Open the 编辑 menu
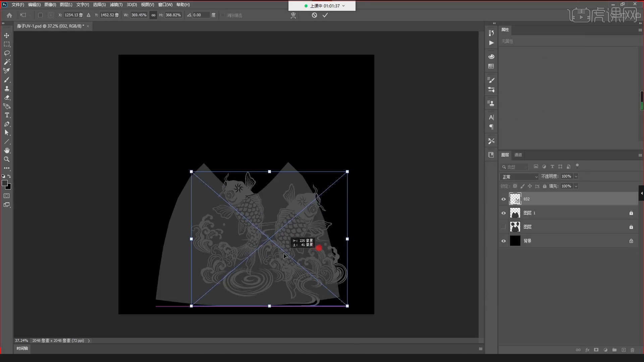 34,5
